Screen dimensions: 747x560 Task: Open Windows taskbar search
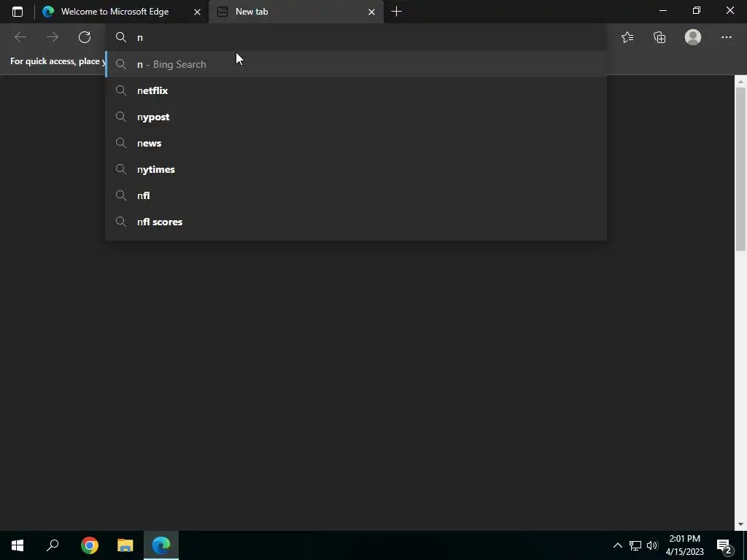[53, 545]
